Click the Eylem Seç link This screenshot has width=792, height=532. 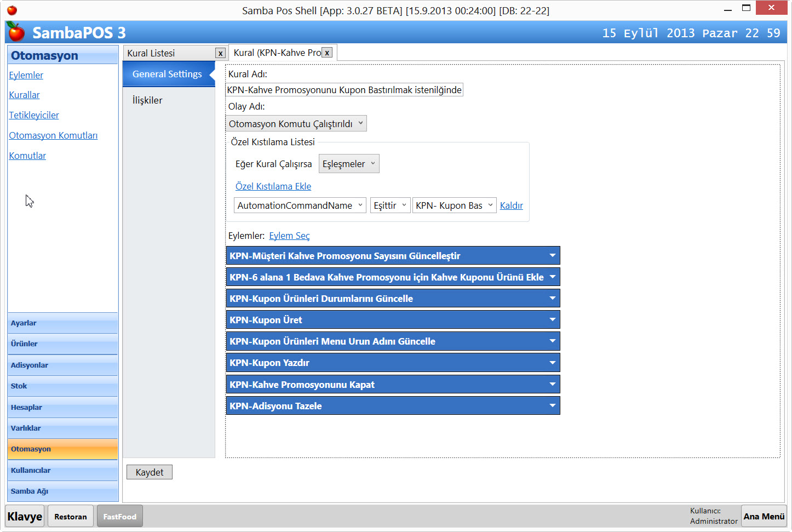[289, 236]
